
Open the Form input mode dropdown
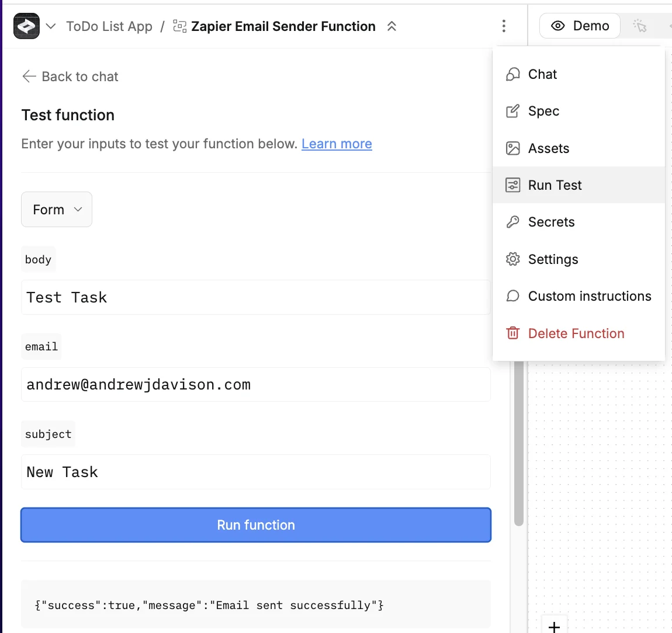pos(57,210)
